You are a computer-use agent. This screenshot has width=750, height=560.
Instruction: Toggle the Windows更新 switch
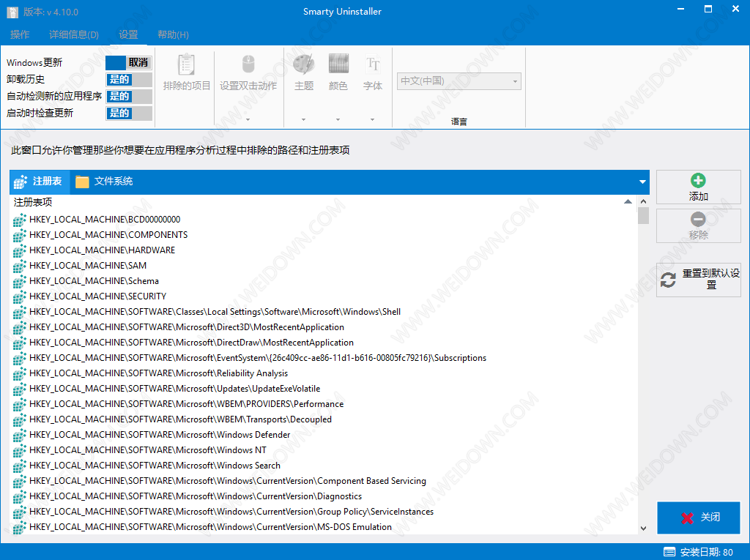pos(129,63)
